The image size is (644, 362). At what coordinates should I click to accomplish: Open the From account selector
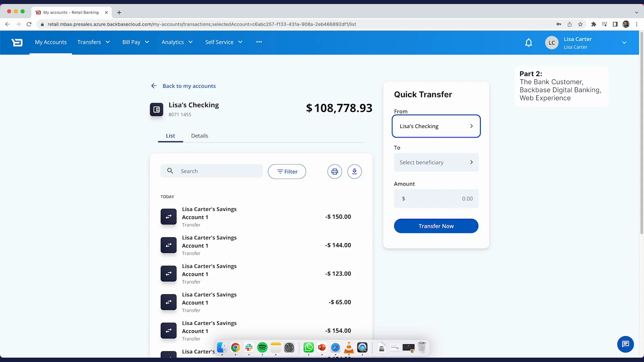(436, 126)
